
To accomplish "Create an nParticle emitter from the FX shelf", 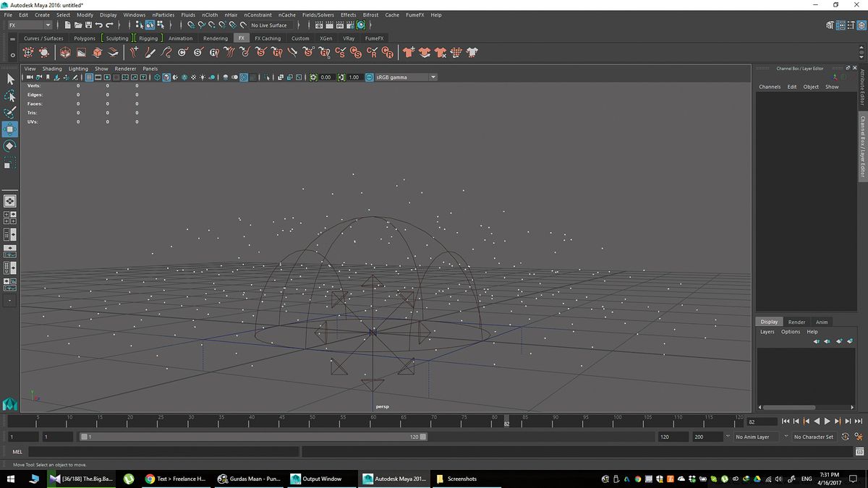I will [x=27, y=51].
